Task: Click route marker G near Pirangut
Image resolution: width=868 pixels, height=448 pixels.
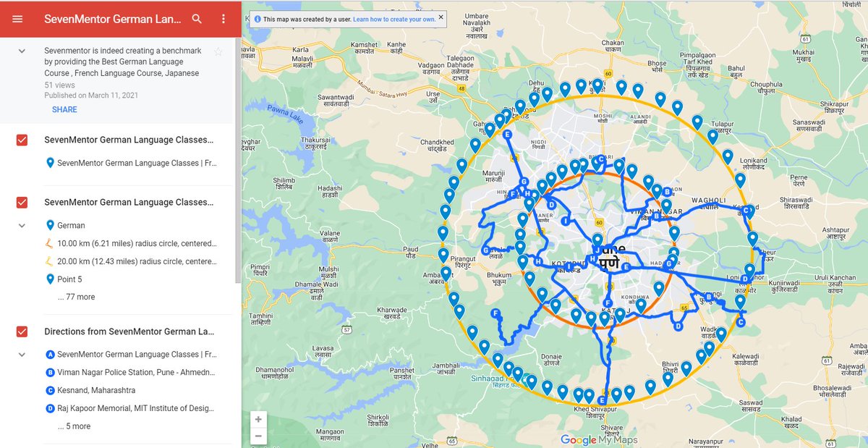Action: (486, 250)
